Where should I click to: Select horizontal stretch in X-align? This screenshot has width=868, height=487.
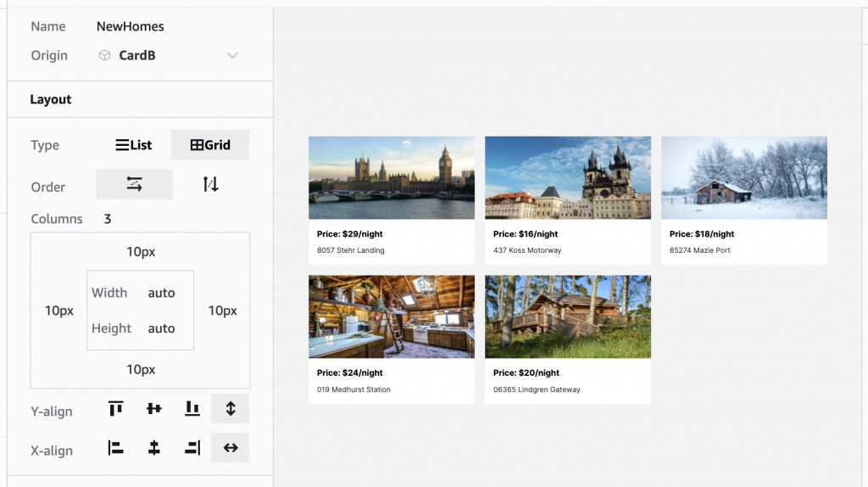[230, 448]
